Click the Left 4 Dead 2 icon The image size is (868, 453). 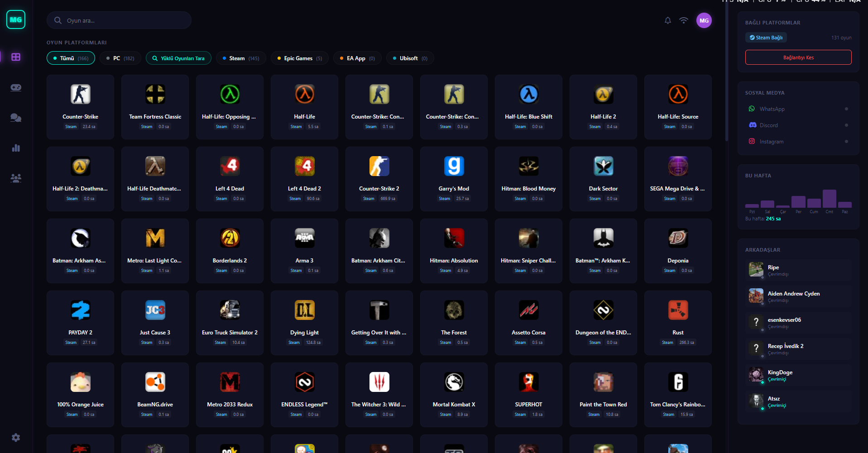305,166
